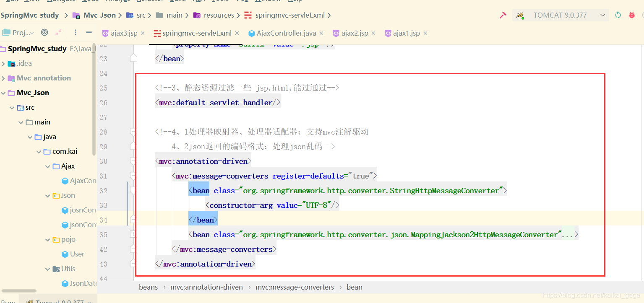
Task: Click resources in the navigation bar
Action: (x=219, y=15)
